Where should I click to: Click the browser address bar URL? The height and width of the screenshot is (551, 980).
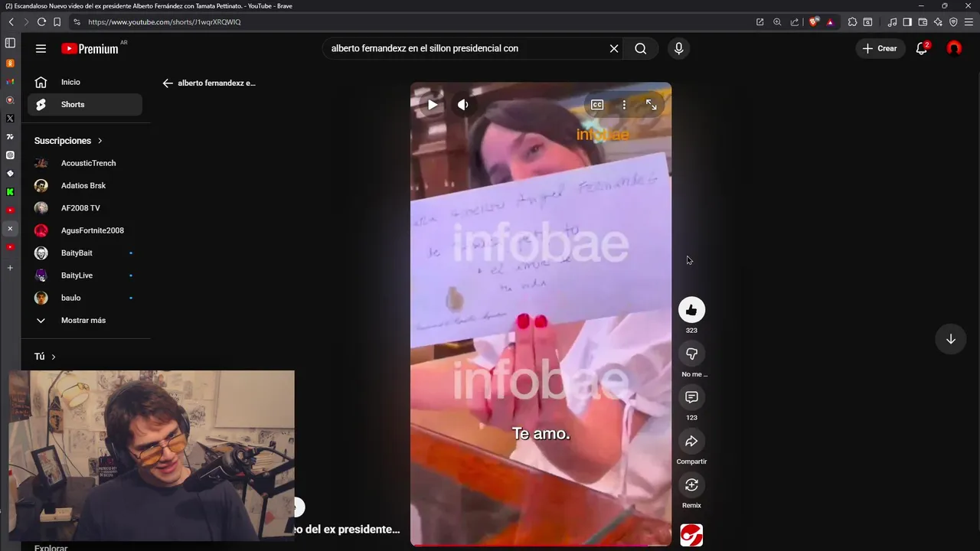(165, 22)
